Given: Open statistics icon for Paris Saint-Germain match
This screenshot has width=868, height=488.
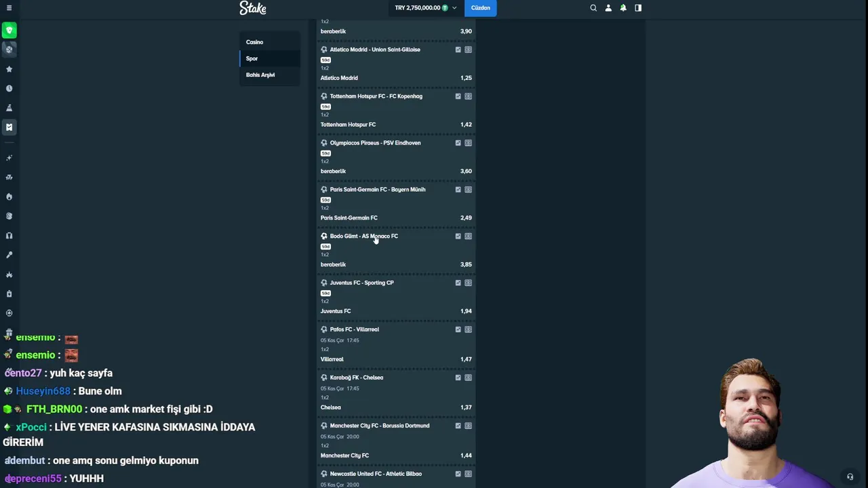Looking at the screenshot, I should tap(458, 190).
